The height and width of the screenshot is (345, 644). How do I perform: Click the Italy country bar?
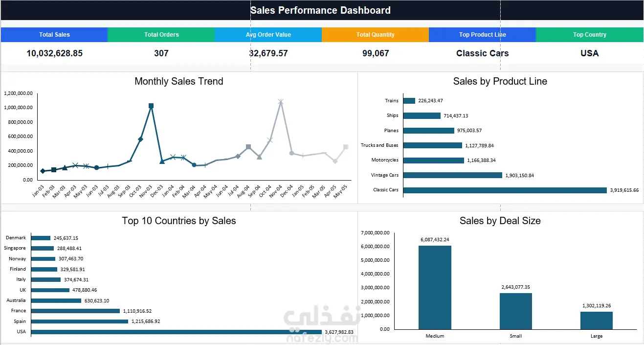pos(46,279)
